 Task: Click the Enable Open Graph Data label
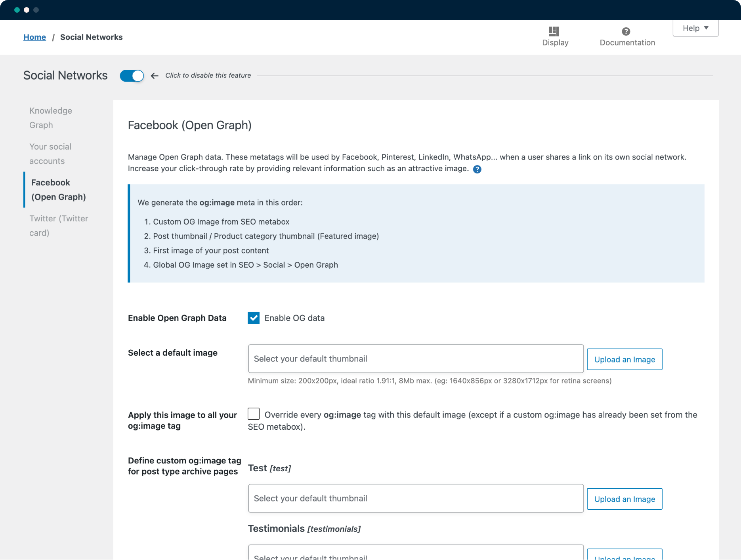tap(177, 318)
